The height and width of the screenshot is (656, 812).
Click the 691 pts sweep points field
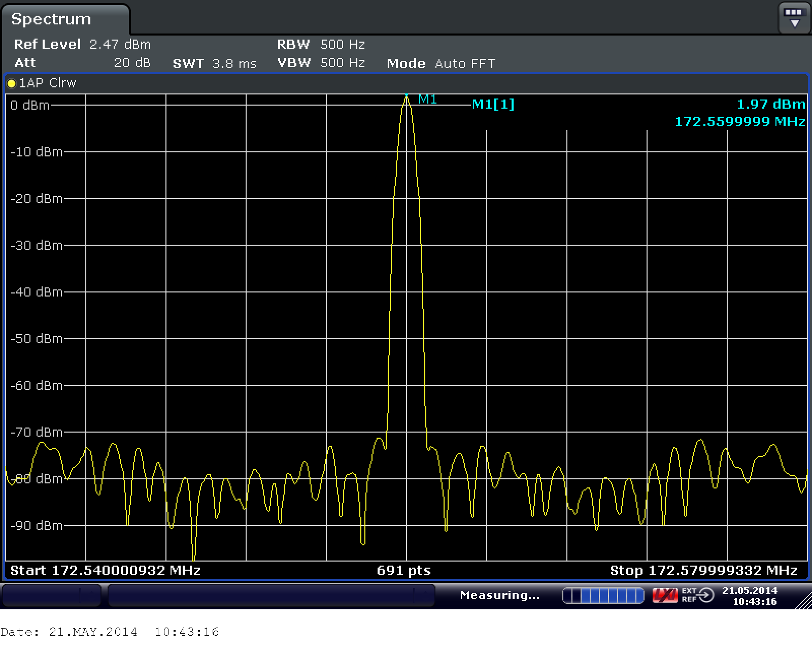[403, 571]
